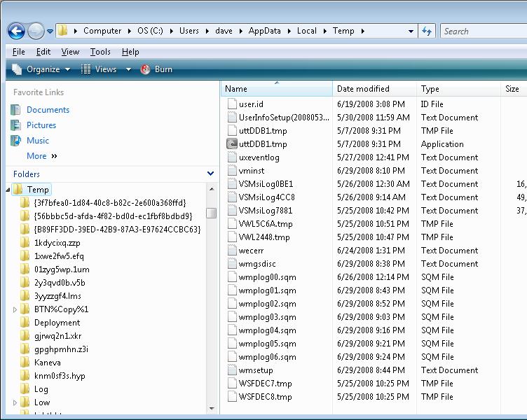Click the Views toolbar button

pos(99,69)
